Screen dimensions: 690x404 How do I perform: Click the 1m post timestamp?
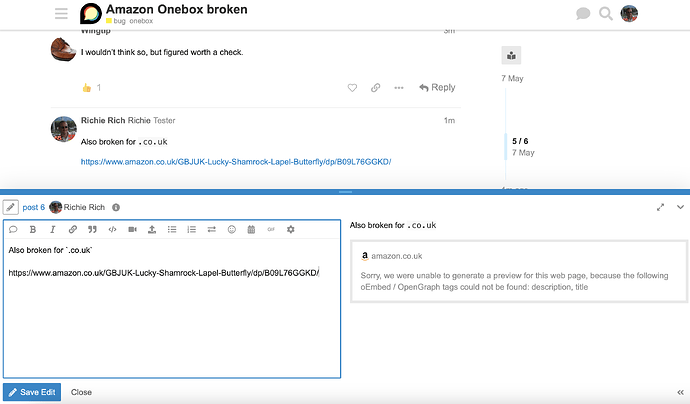pos(449,120)
